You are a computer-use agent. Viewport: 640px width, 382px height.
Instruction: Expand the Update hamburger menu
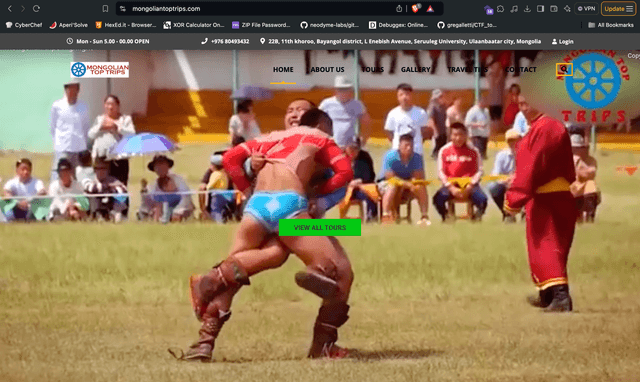tap(619, 9)
